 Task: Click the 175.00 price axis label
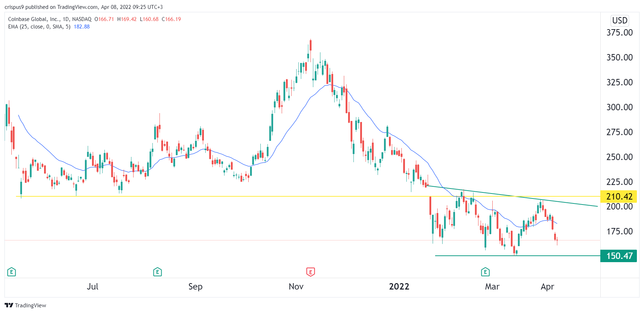click(x=619, y=232)
